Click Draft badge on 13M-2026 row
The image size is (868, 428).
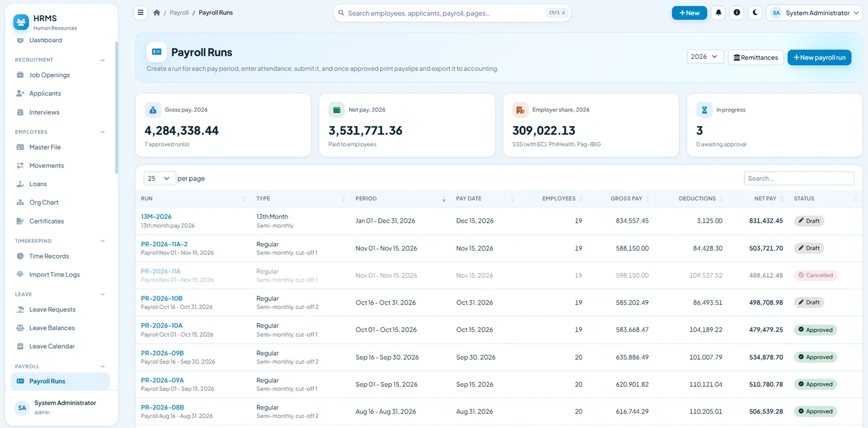click(x=809, y=221)
